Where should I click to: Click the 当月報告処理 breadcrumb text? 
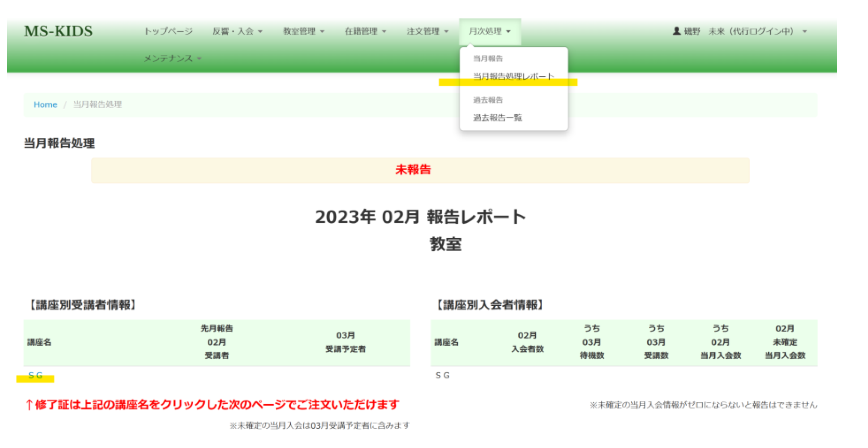click(97, 104)
